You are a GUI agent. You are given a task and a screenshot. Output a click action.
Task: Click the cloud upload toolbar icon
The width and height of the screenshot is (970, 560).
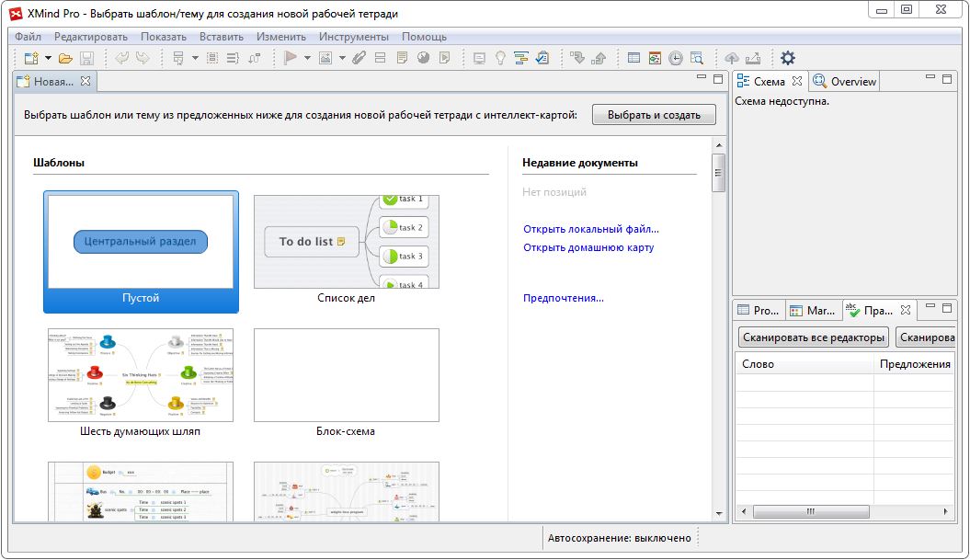[732, 58]
